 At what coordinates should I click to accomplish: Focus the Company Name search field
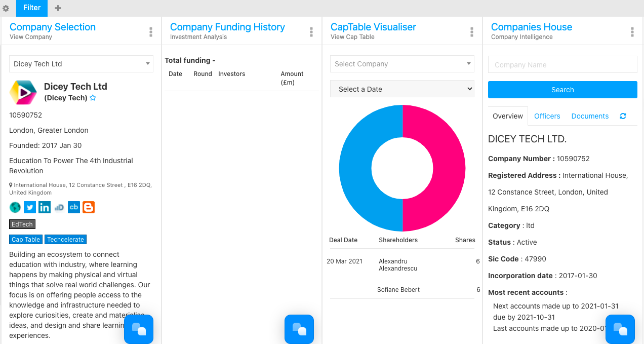[562, 65]
